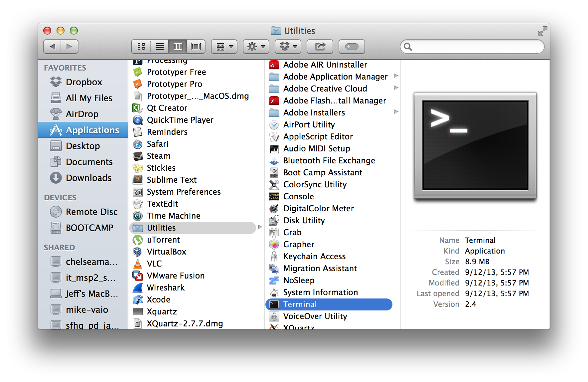Select Applications in the sidebar

[x=83, y=130]
